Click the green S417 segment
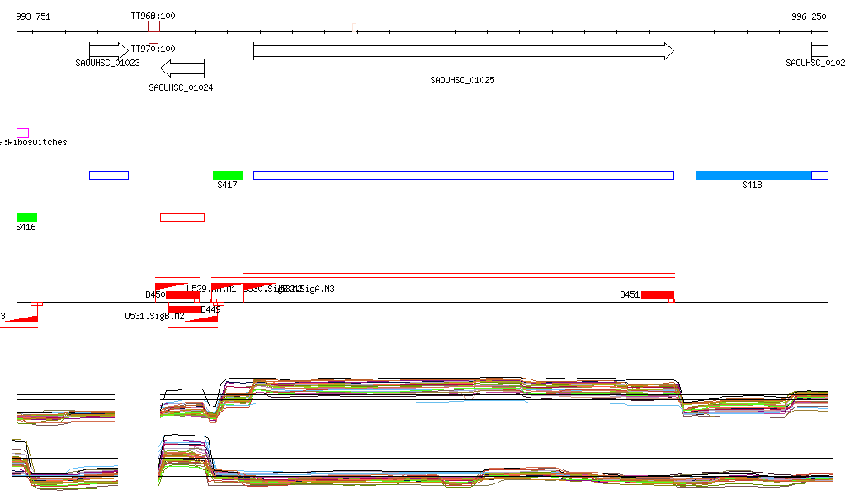This screenshot has height=504, width=845. coord(228,175)
